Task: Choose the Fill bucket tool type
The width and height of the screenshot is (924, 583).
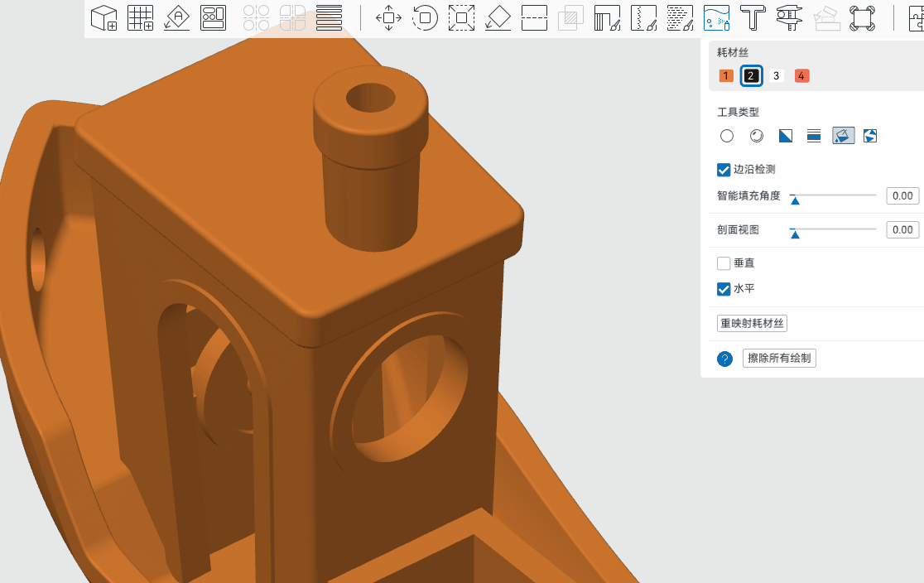Action: [x=843, y=136]
